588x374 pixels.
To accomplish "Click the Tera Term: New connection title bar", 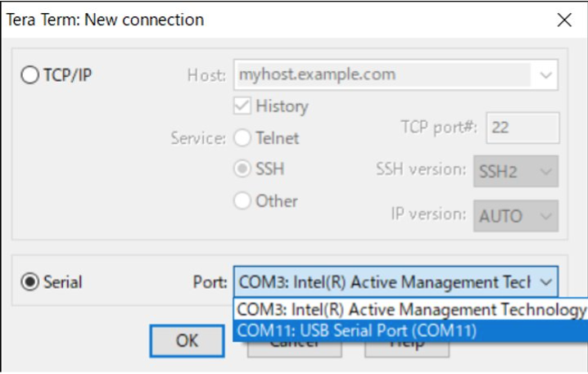I will [x=278, y=20].
